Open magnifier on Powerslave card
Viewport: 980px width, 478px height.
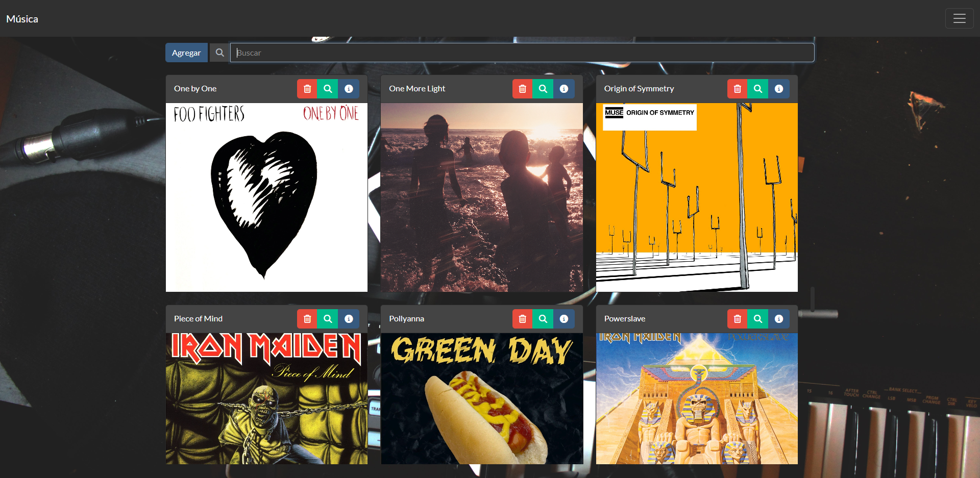[758, 319]
